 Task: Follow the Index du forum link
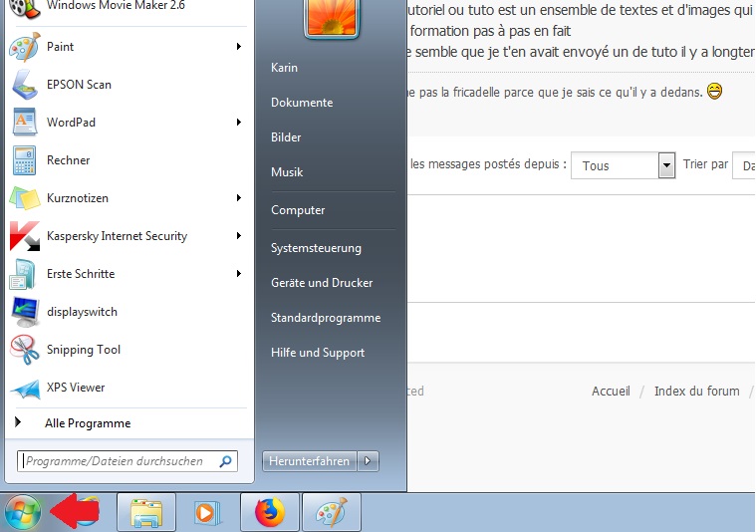click(x=696, y=391)
